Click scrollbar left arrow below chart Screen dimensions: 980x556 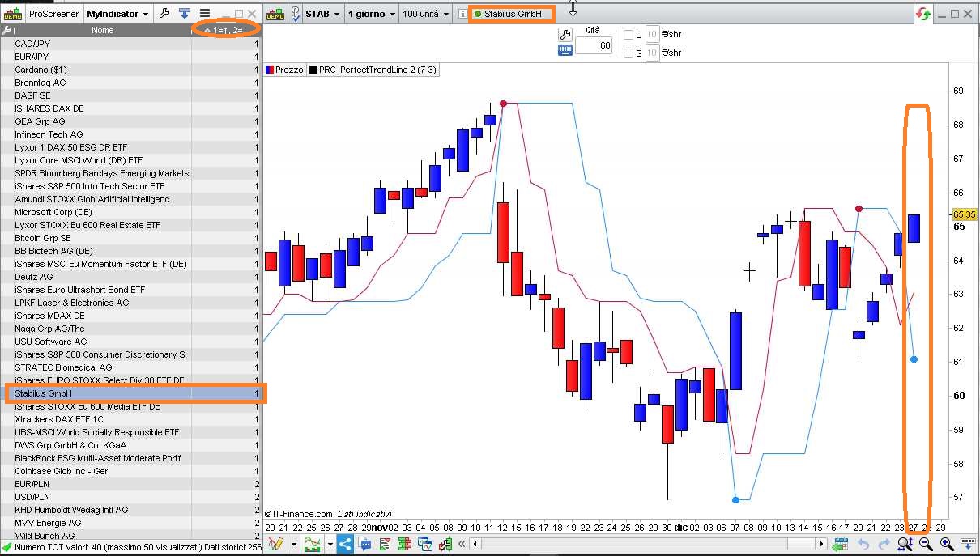pyautogui.click(x=475, y=544)
